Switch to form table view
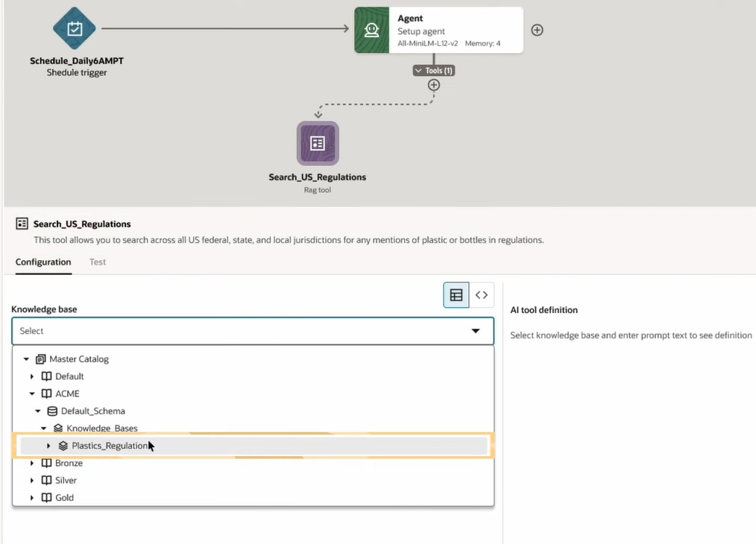756x544 pixels. pyautogui.click(x=456, y=295)
